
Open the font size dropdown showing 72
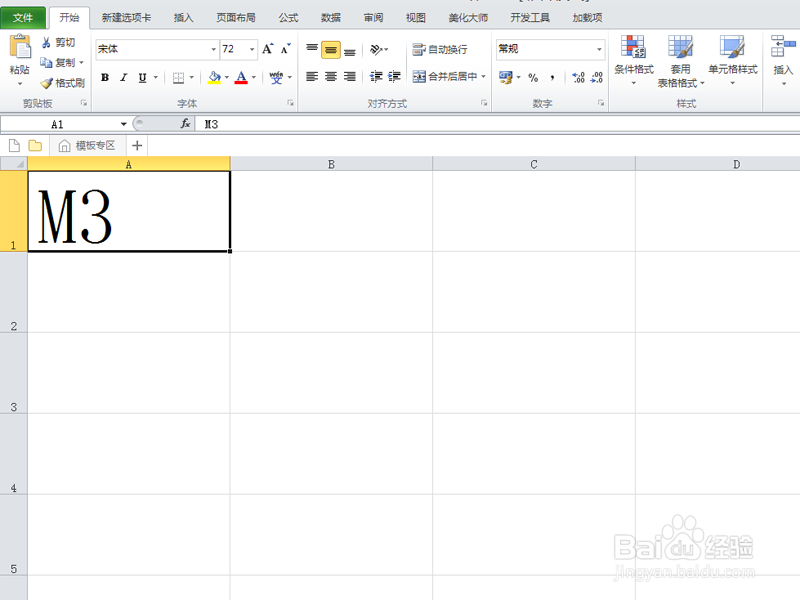coord(251,48)
